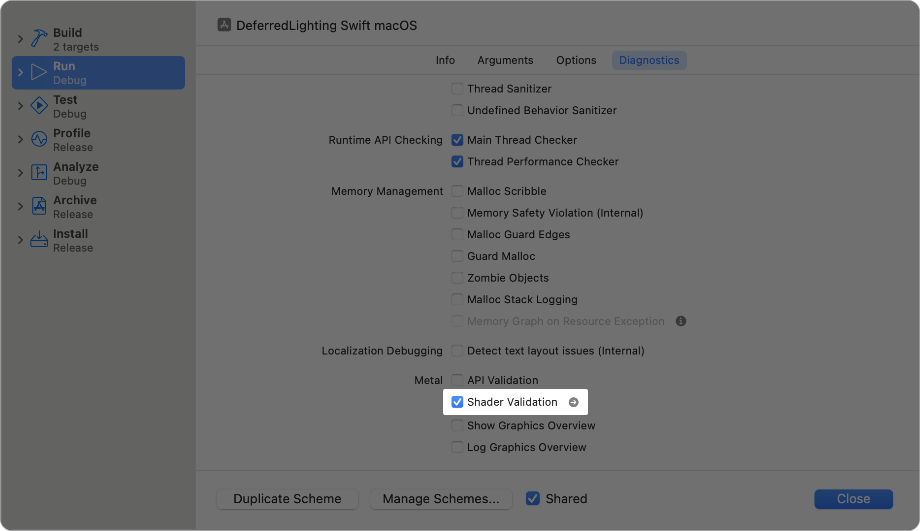Expand the Test action disclosure arrow
The height and width of the screenshot is (531, 920).
click(20, 106)
